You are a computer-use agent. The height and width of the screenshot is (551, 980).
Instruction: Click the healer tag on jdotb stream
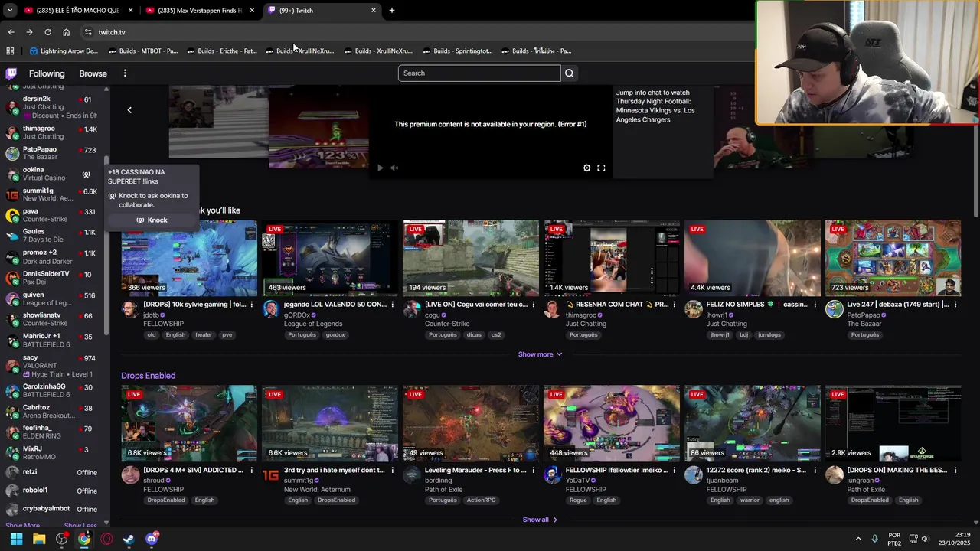click(204, 335)
